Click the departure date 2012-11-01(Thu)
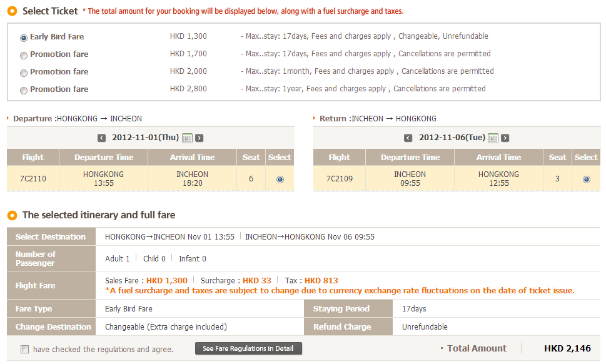 [x=145, y=138]
